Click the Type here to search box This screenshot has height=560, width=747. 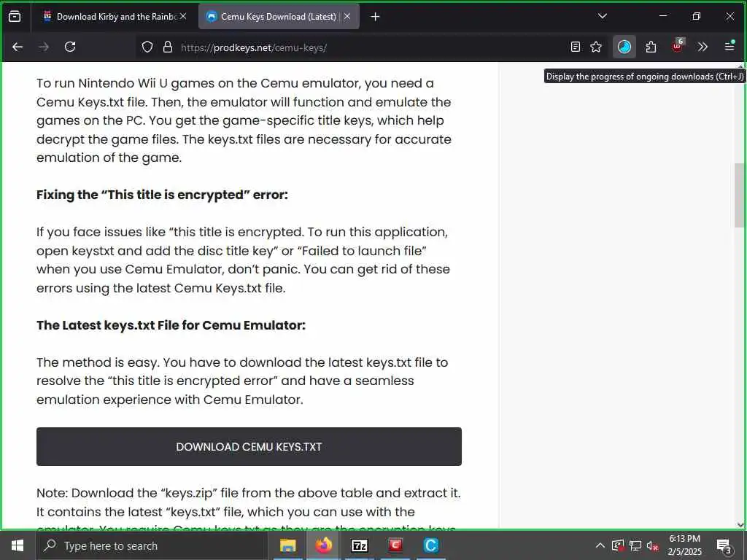pos(152,545)
